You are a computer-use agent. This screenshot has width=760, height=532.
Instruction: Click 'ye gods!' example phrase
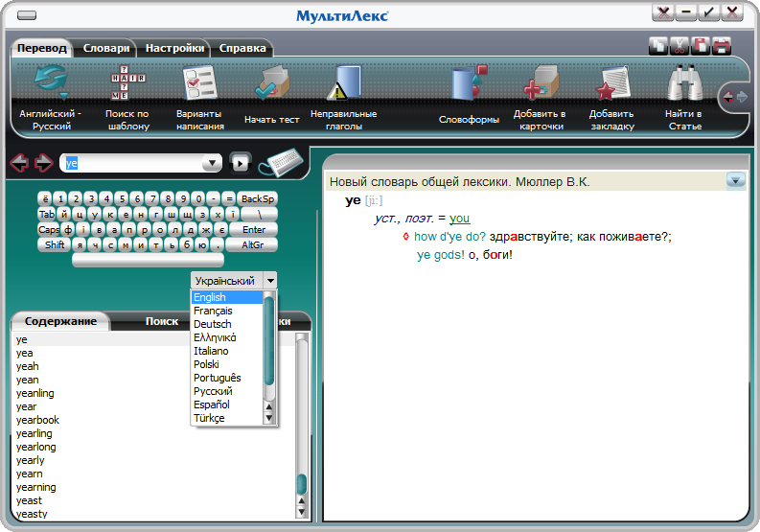tap(441, 255)
